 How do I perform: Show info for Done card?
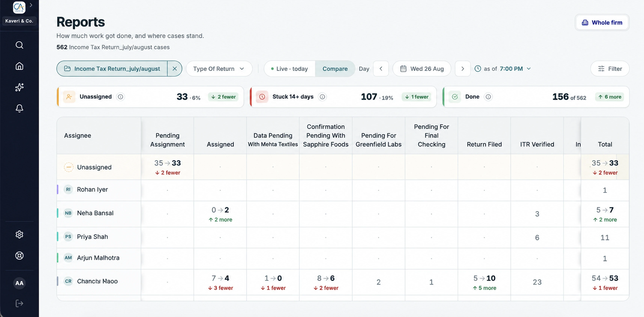click(x=488, y=97)
